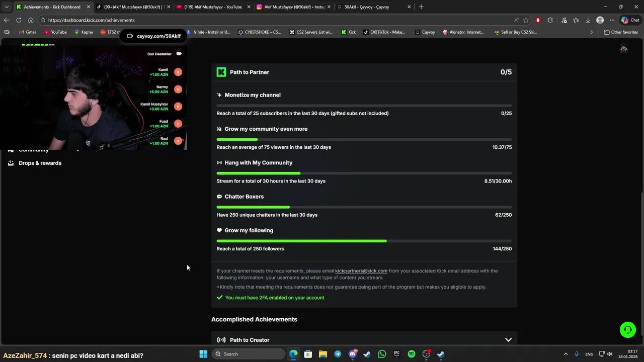Click the Hang with My Community broadcast icon

[x=219, y=163]
